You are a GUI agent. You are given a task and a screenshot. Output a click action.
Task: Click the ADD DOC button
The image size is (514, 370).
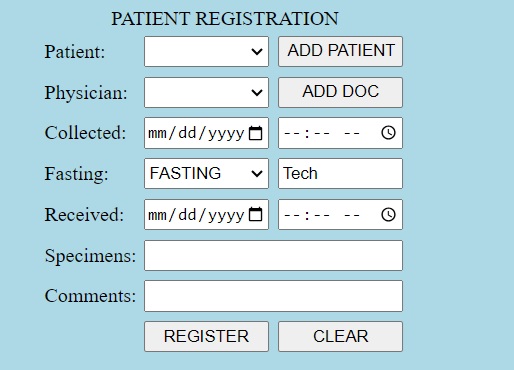coord(340,93)
